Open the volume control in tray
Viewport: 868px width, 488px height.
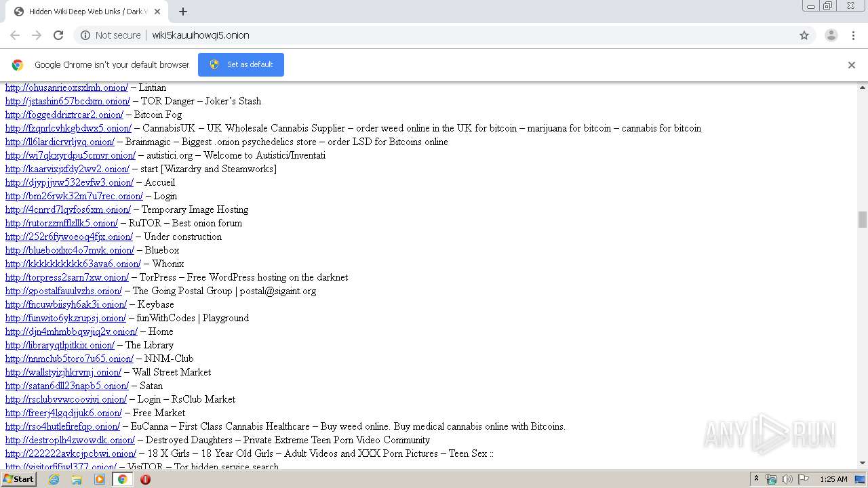tap(787, 479)
